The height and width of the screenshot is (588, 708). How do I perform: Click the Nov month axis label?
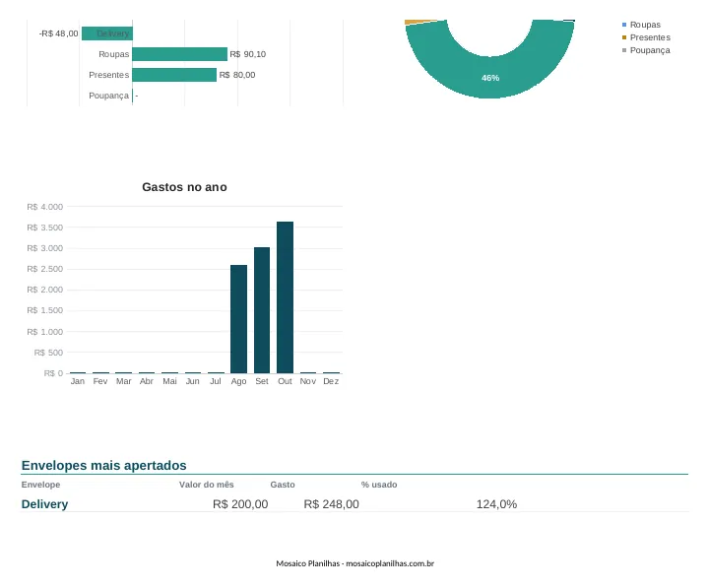point(308,381)
